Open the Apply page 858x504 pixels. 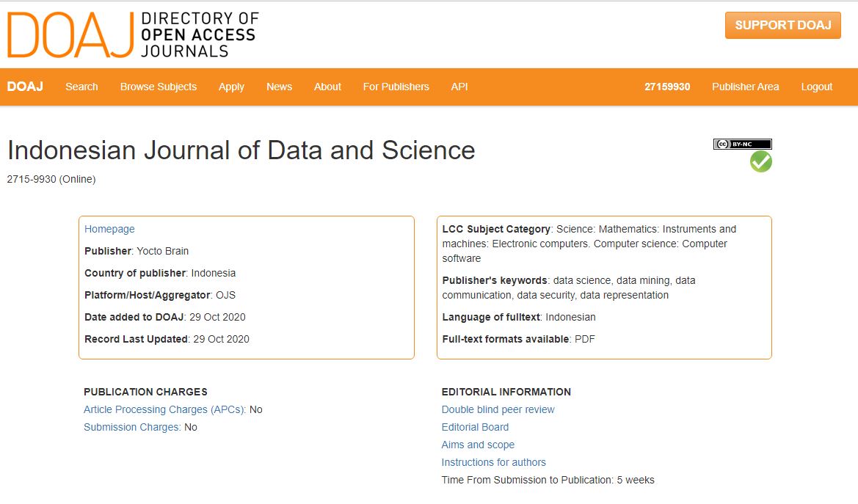(x=231, y=87)
